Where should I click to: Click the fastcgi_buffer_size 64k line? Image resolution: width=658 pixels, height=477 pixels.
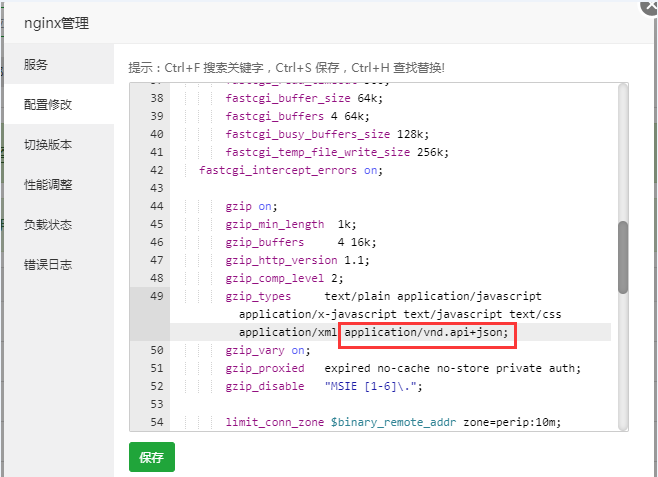coord(304,98)
